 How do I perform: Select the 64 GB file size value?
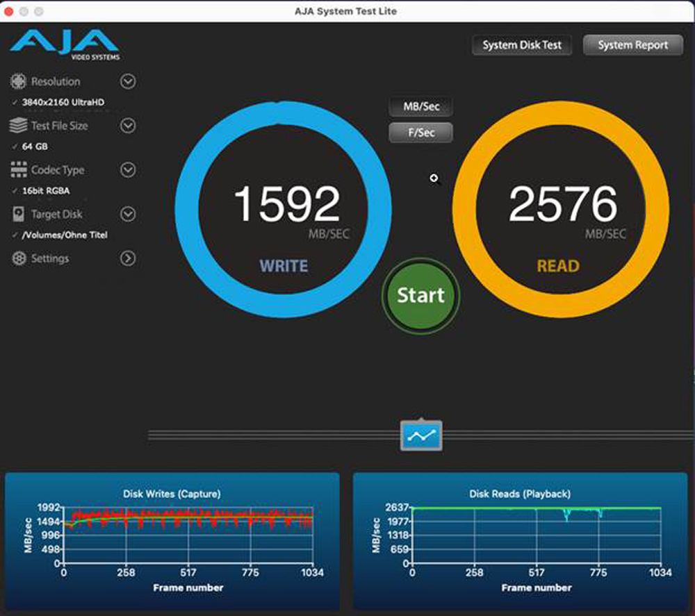click(35, 147)
